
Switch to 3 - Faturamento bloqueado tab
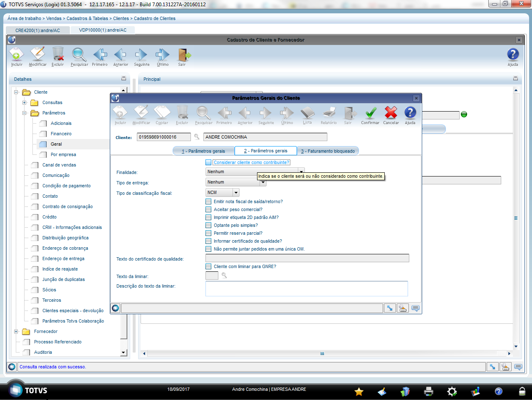pos(328,151)
